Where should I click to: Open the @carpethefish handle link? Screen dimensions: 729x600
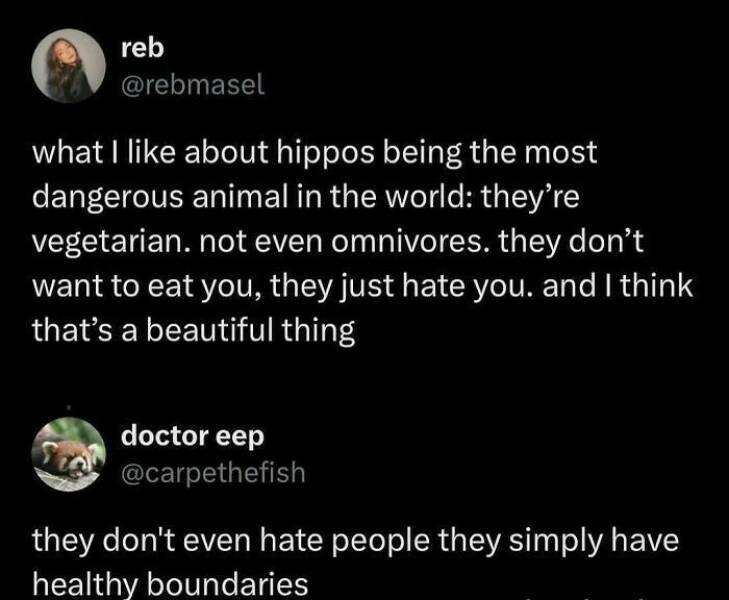tap(212, 474)
